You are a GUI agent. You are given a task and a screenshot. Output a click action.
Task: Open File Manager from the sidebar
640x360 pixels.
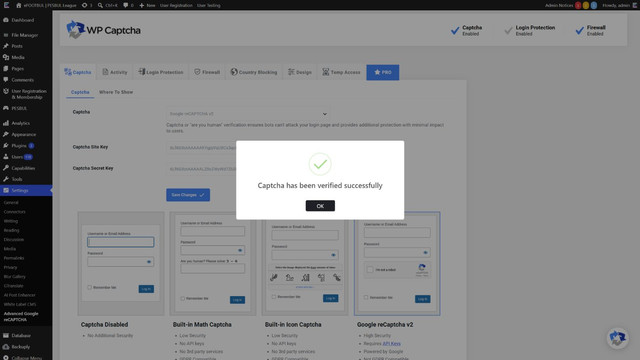(x=24, y=35)
